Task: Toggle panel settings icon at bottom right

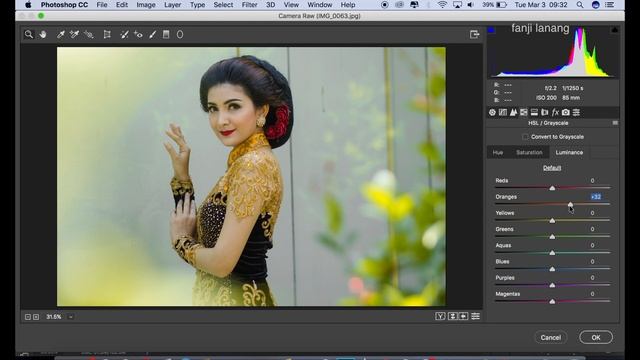Action: 476,316
